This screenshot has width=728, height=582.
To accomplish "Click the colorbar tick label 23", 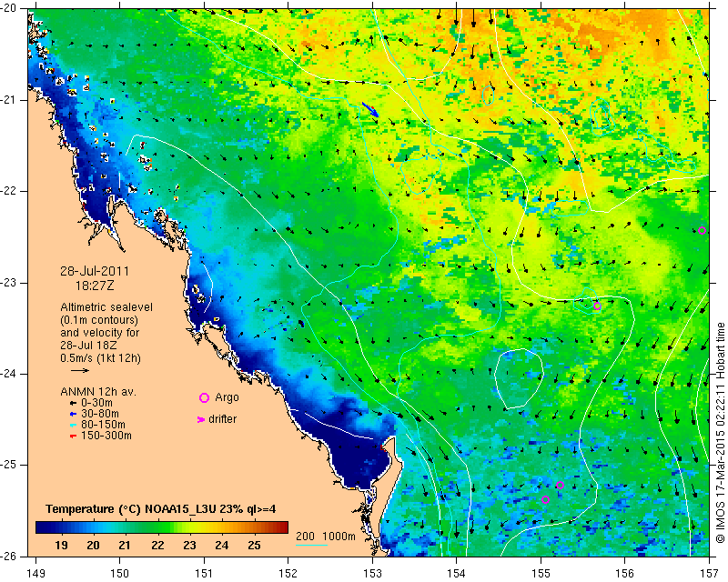I will pos(189,545).
